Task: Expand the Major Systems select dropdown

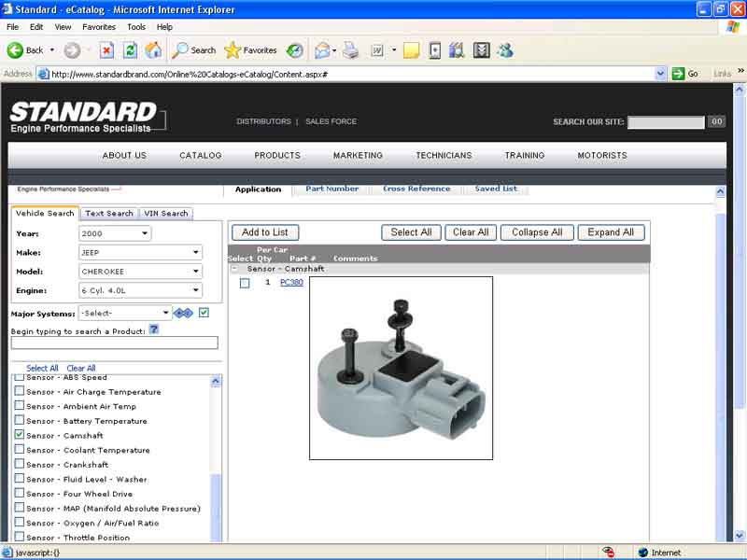Action: click(125, 314)
